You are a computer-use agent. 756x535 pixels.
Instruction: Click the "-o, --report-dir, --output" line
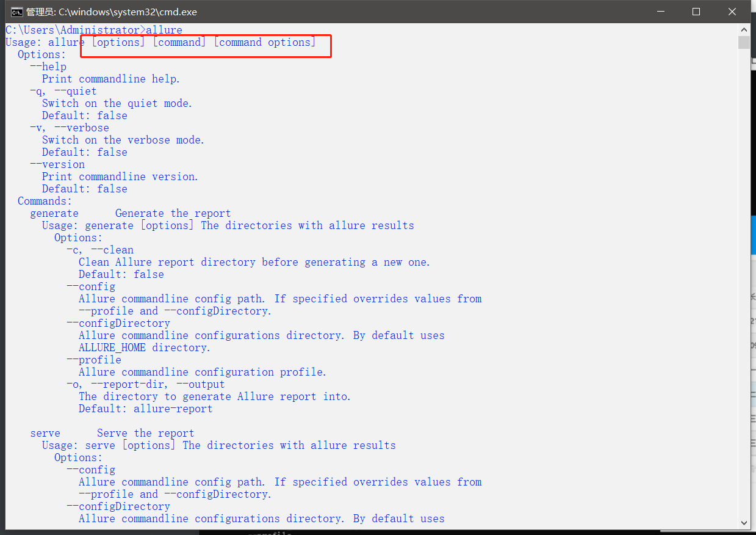(x=146, y=384)
